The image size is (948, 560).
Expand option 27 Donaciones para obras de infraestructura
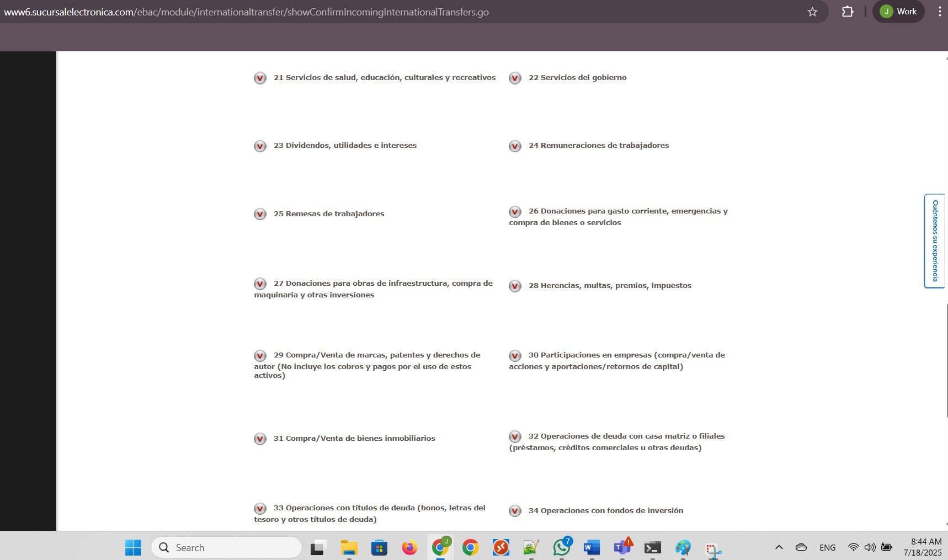260,284
